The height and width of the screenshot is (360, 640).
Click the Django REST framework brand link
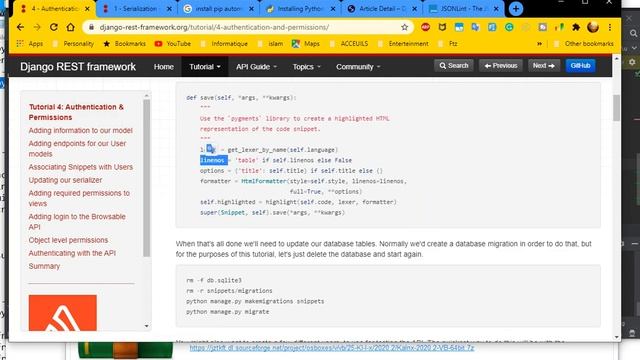click(78, 67)
